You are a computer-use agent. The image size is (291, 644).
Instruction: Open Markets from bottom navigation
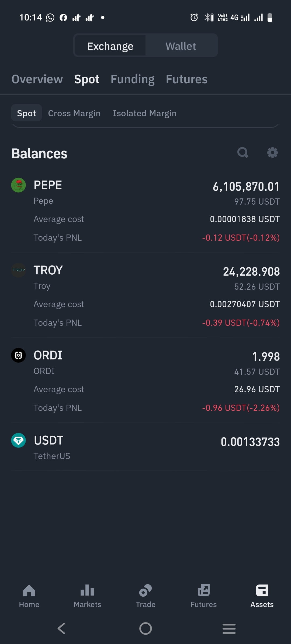coord(87,596)
